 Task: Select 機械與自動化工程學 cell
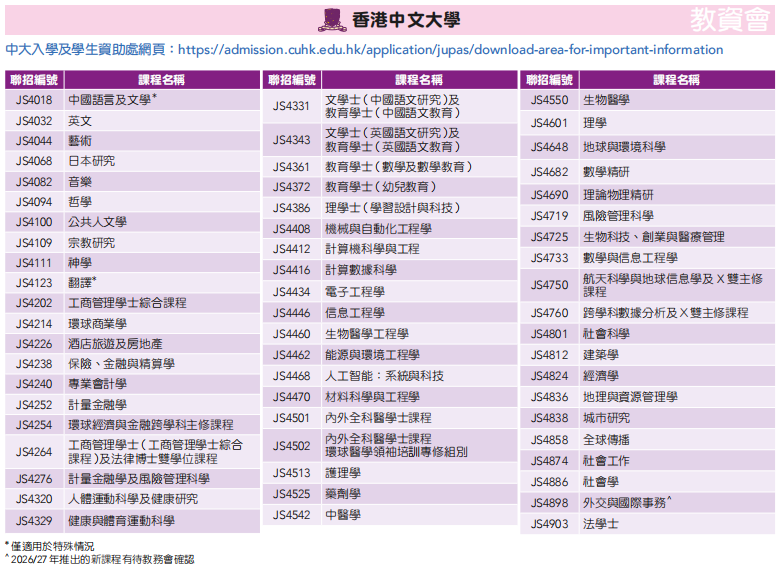(420, 229)
